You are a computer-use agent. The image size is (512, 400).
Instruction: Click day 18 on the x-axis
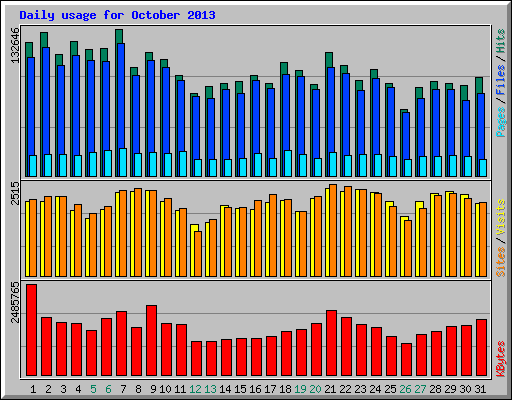[x=285, y=389]
